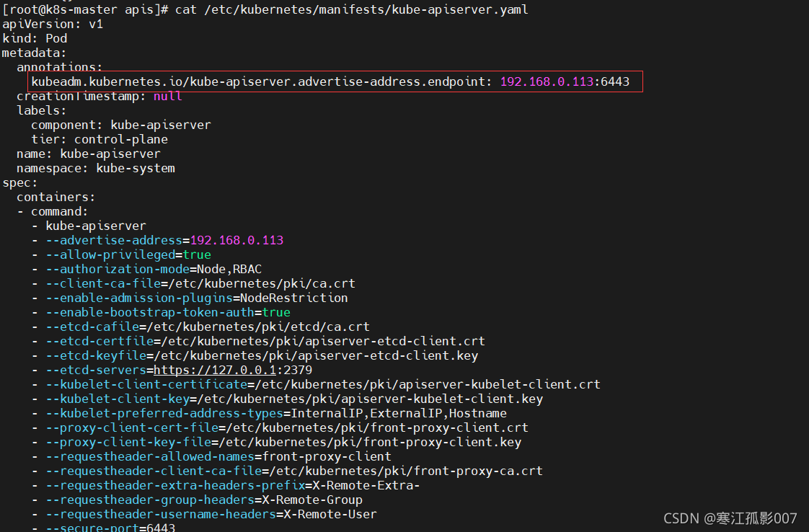This screenshot has width=809, height=532.
Task: Select the --allow-privileged=true flag
Action: [x=121, y=255]
